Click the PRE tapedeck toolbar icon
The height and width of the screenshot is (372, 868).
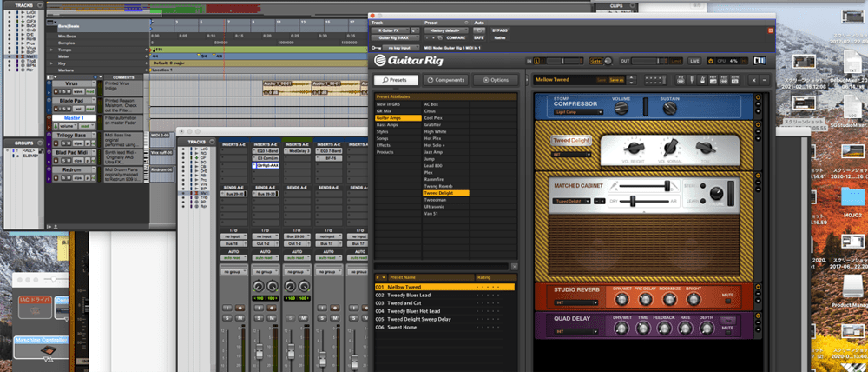point(681,80)
